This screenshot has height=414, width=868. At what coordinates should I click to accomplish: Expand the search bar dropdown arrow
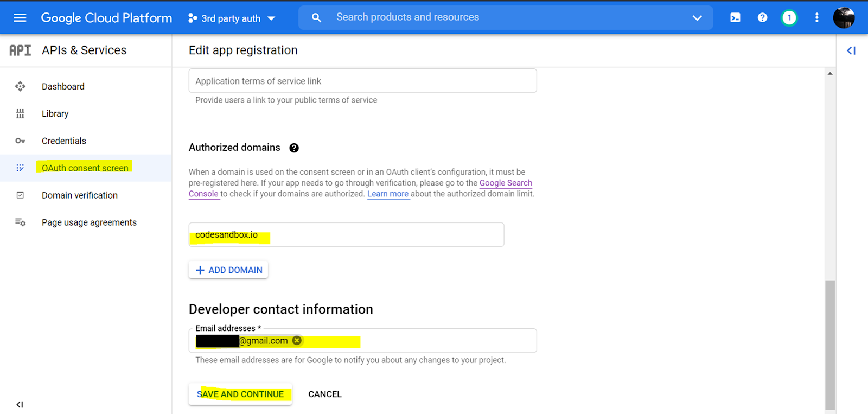tap(697, 18)
